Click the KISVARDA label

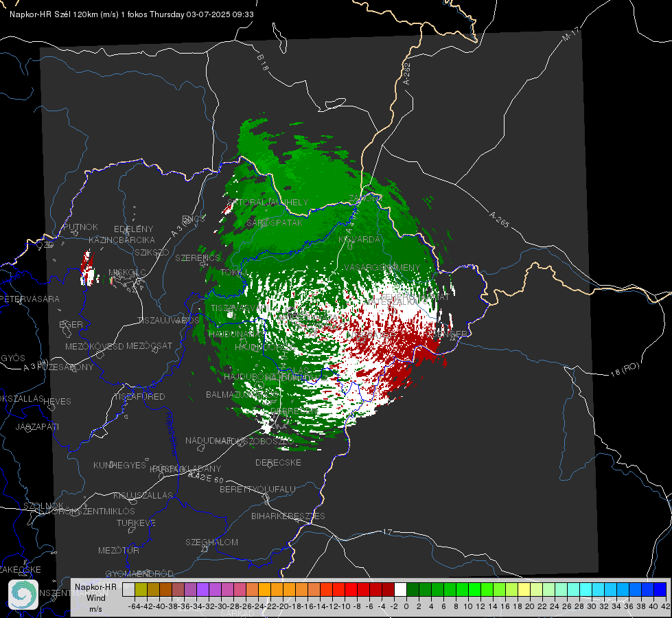359,240
